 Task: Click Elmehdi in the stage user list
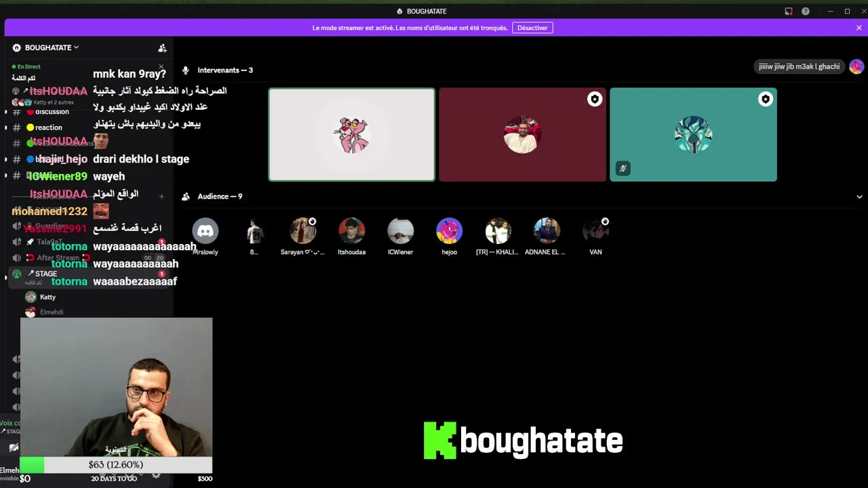[x=52, y=312]
